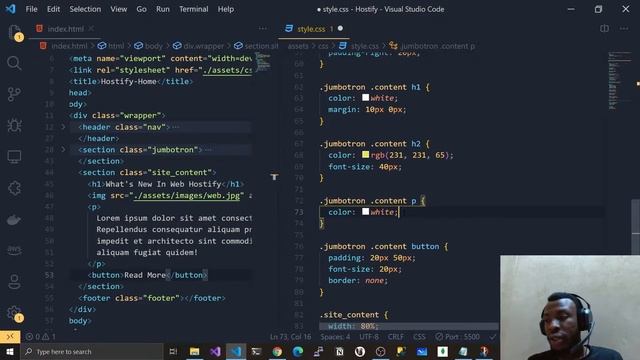Click CSS language mode selector
Screen dimensions: 640x360
419,337
